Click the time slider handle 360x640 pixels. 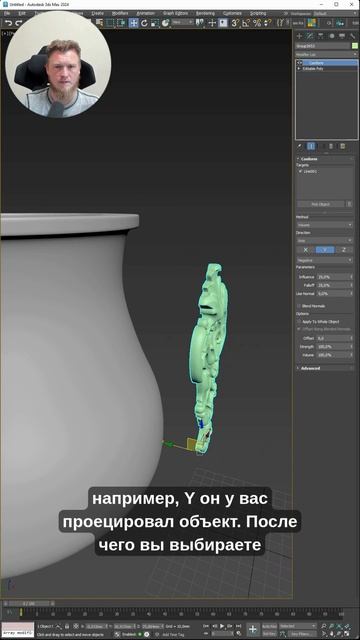[x=28, y=603]
